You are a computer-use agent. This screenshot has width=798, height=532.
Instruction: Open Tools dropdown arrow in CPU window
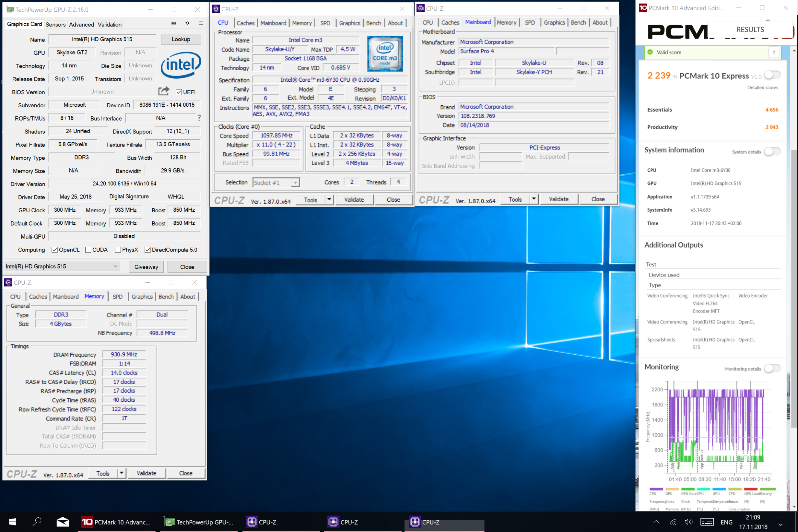329,199
